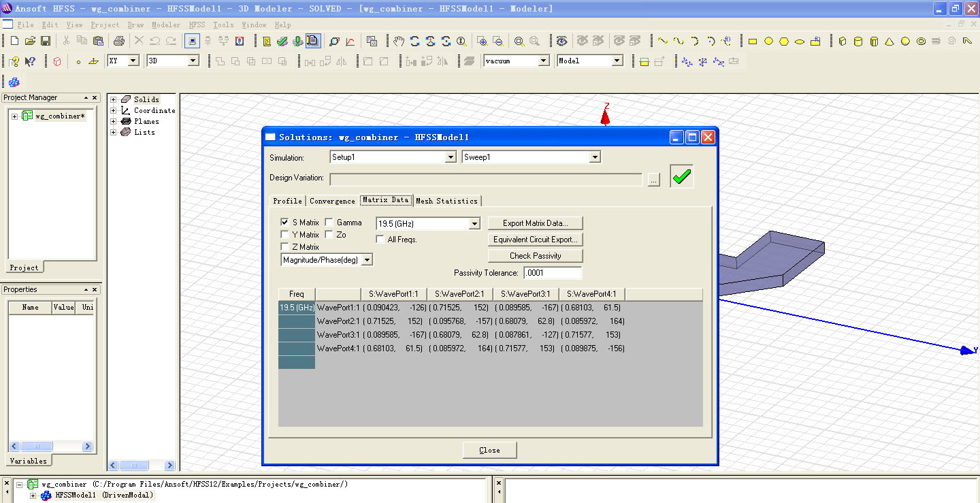Expand the Solids tree node
The image size is (980, 503).
click(x=114, y=99)
